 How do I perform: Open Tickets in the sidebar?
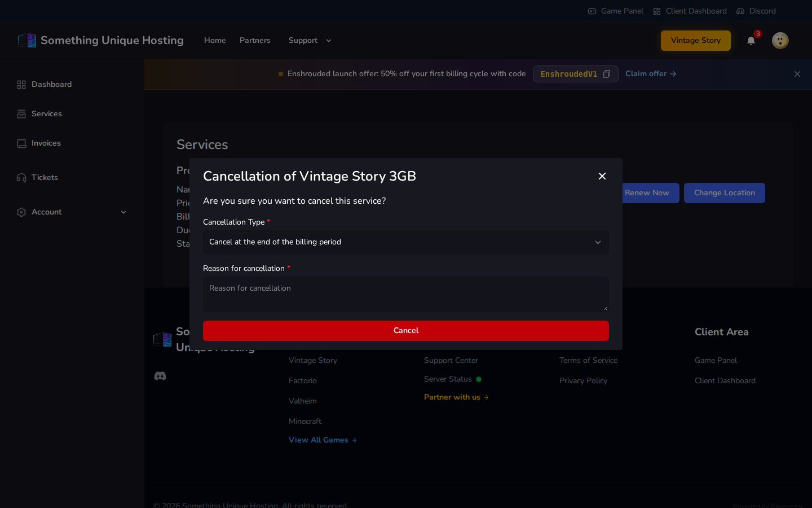tap(72, 178)
